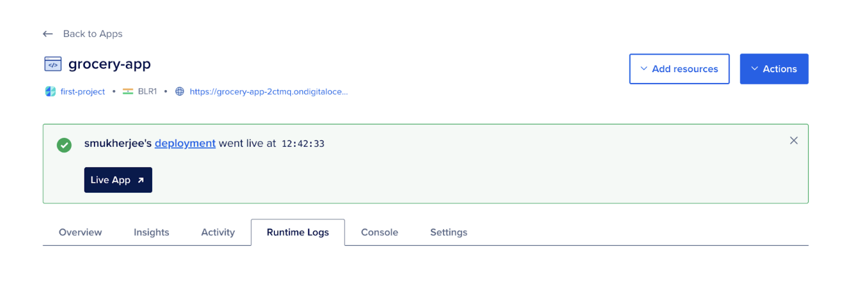The height and width of the screenshot is (291, 868).
Task: Open the Settings tab
Action: pos(449,232)
